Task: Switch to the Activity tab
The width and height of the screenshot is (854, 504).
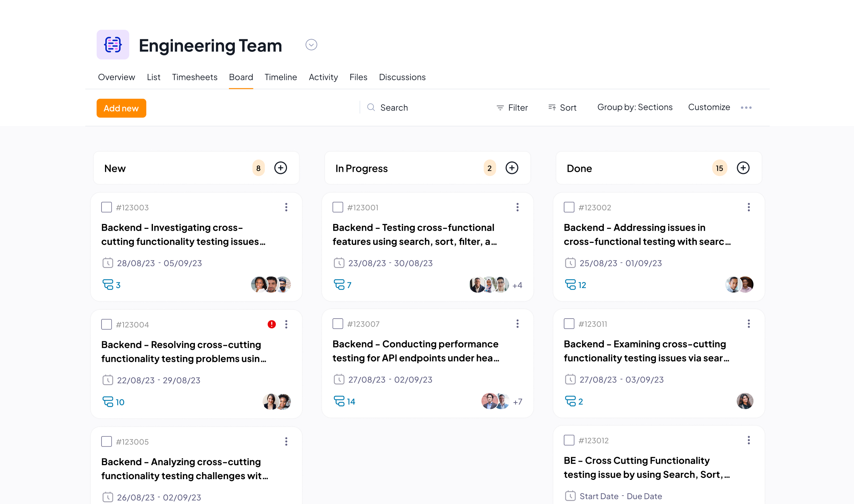Action: tap(323, 77)
